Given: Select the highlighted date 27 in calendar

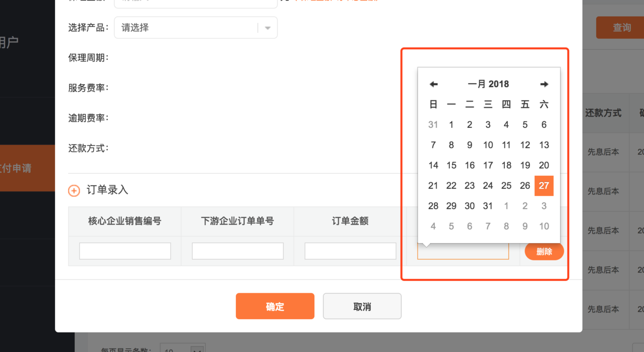Looking at the screenshot, I should click(x=544, y=185).
